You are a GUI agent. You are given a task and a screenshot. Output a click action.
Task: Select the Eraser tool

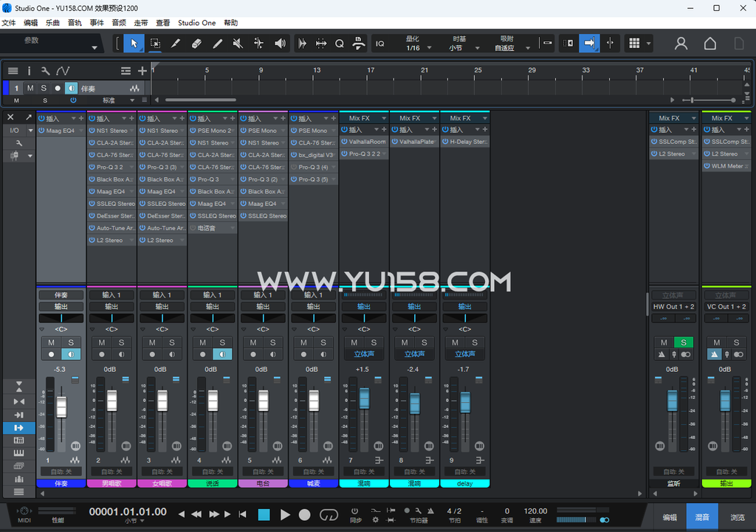[x=196, y=44]
